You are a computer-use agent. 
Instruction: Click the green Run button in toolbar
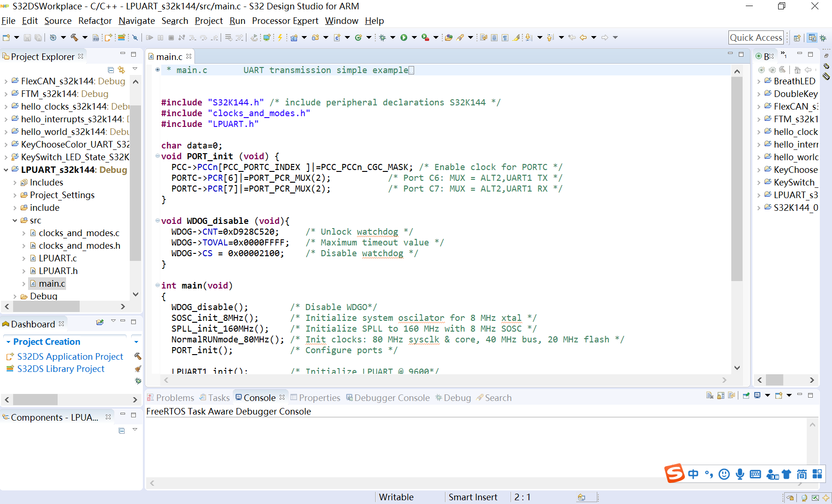click(403, 37)
